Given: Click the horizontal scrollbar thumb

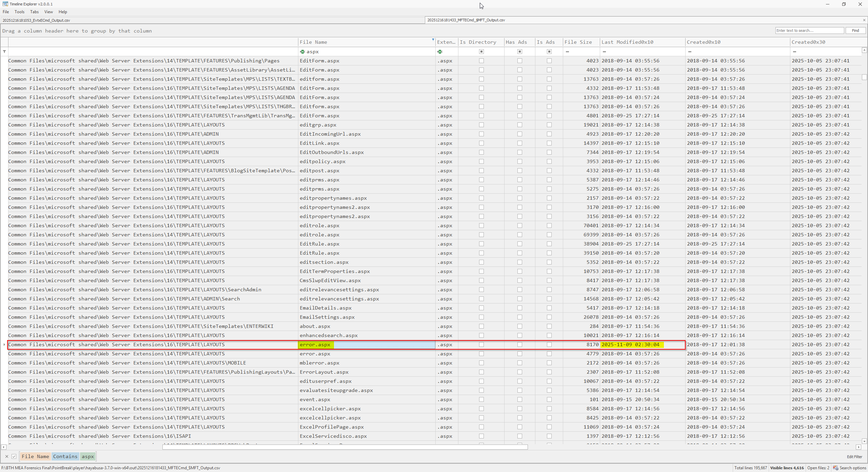Looking at the screenshot, I should pos(345,447).
